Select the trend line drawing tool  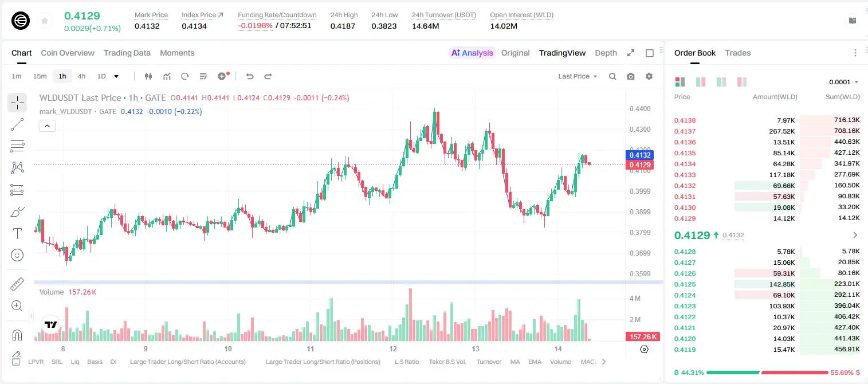pos(17,124)
